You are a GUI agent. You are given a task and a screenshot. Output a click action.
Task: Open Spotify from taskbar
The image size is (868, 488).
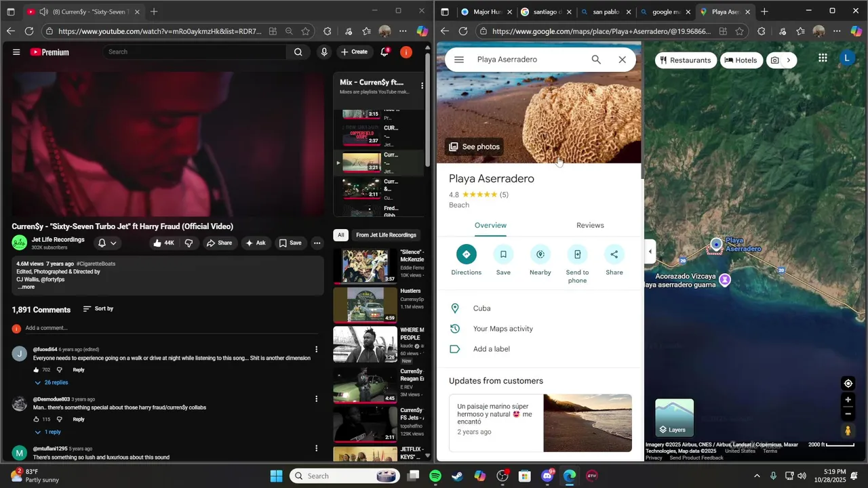click(x=435, y=476)
